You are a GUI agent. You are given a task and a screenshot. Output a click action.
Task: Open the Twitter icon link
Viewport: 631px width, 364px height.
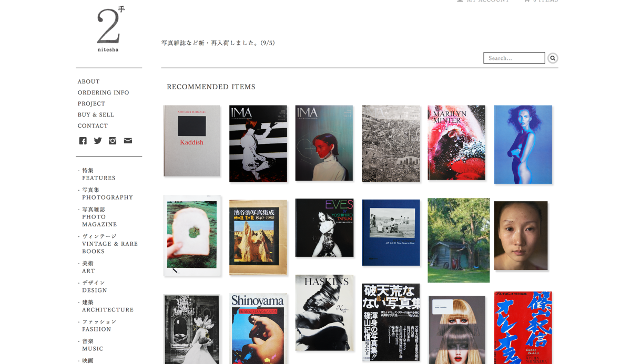[x=98, y=141]
